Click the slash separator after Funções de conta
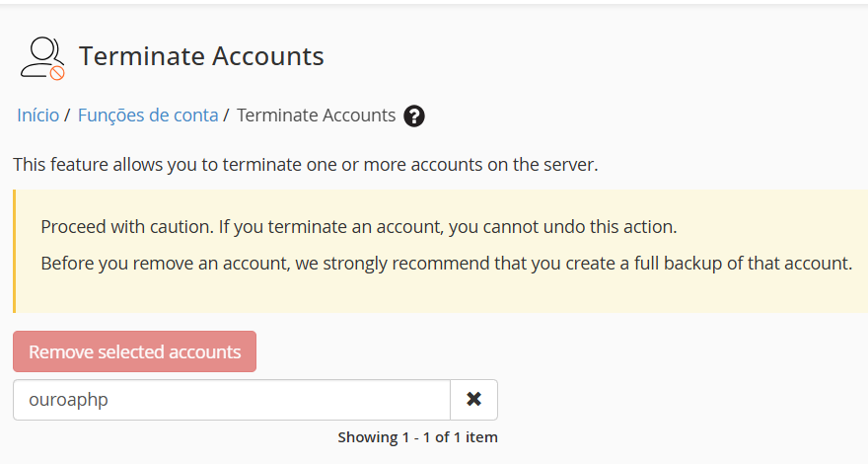This screenshot has width=868, height=464. [227, 116]
